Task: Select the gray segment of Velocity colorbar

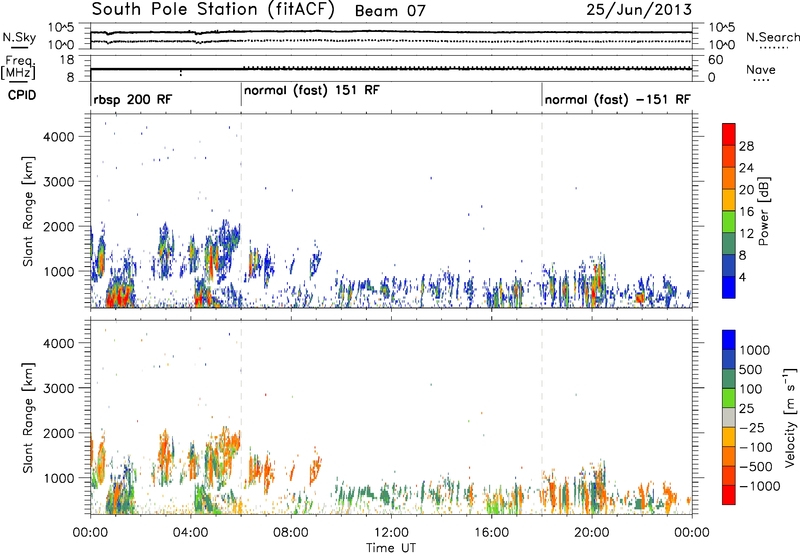Action: tap(729, 417)
